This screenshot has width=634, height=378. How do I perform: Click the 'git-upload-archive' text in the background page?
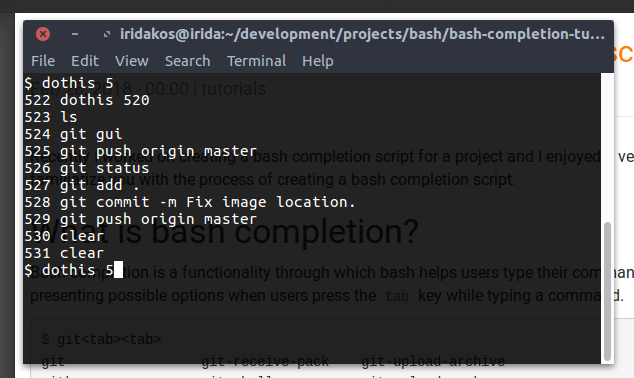(433, 360)
